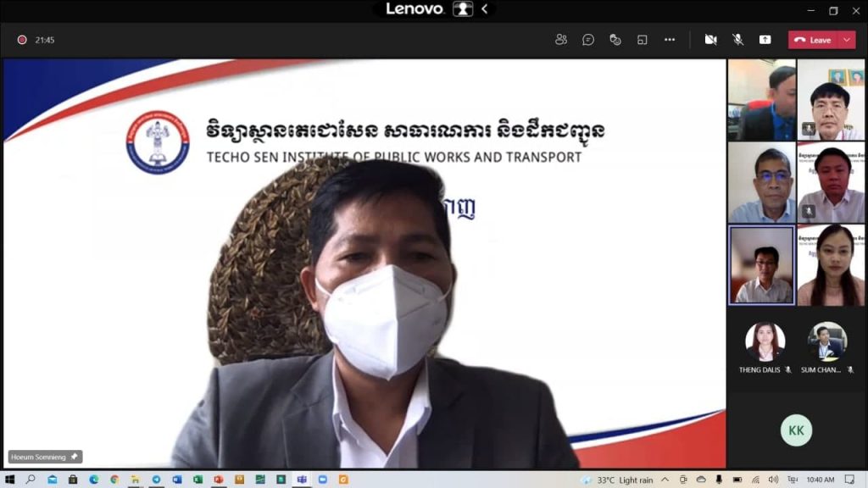868x488 pixels.
Task: Open the Zoom app from taskbar
Action: click(x=322, y=480)
